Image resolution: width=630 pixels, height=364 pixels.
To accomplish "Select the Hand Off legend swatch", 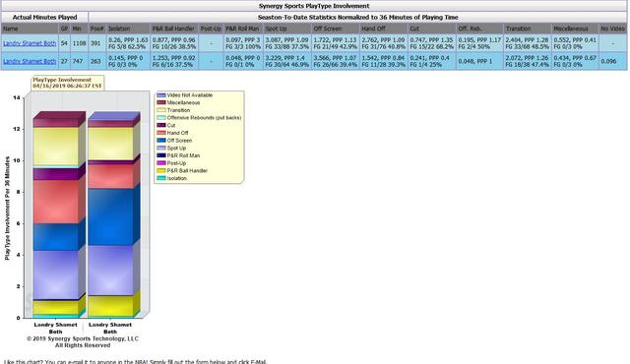I will click(x=161, y=133).
